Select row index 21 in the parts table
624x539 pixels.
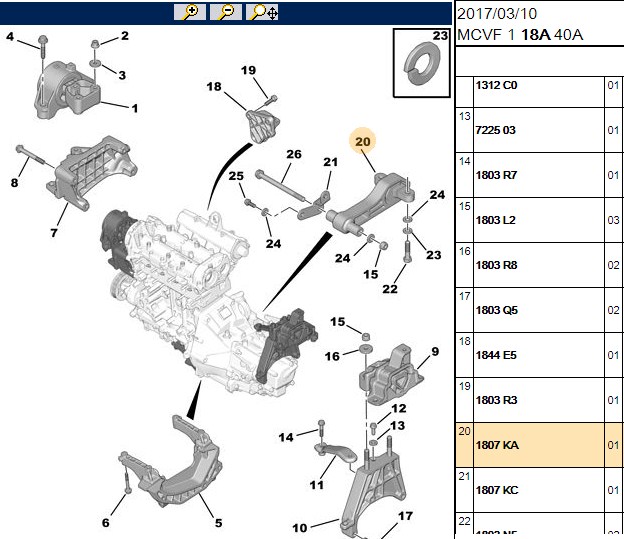click(464, 476)
